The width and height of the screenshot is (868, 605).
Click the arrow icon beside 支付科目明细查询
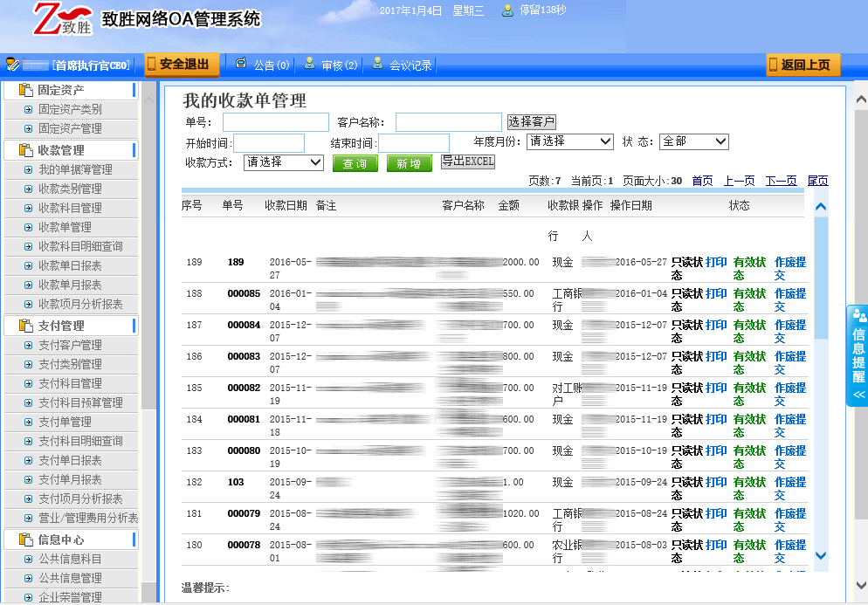(x=28, y=441)
